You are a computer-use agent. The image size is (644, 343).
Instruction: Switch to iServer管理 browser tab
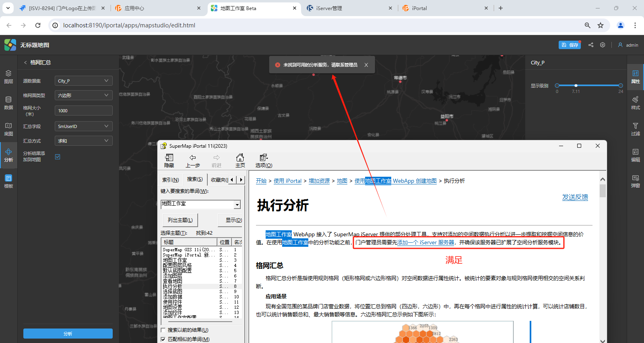[349, 8]
